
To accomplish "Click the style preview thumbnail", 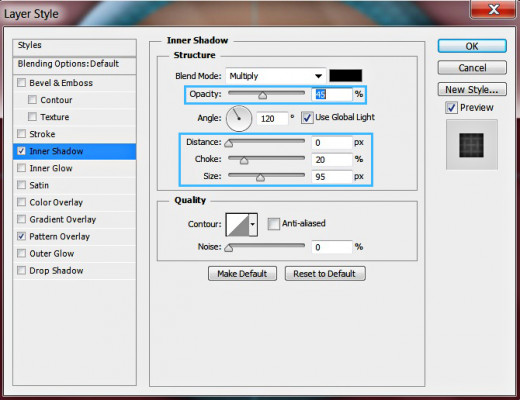I will (x=471, y=145).
